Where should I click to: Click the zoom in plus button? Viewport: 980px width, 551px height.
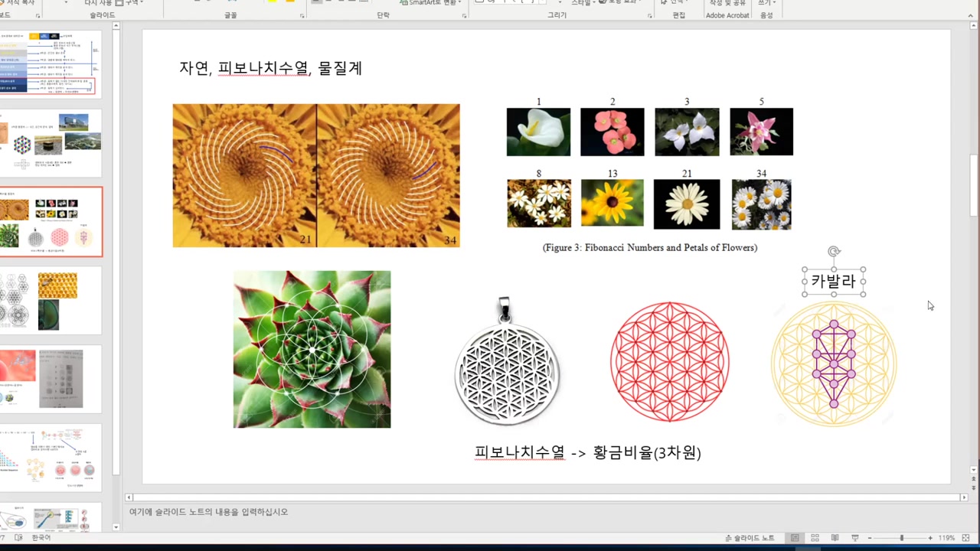pyautogui.click(x=930, y=538)
